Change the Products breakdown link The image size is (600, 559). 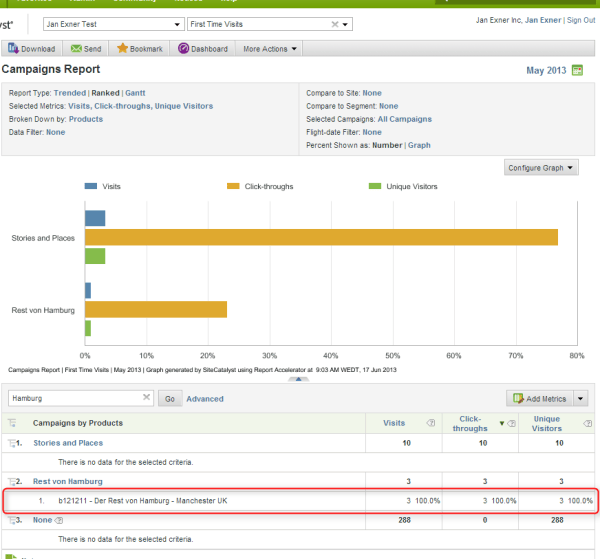click(x=86, y=119)
